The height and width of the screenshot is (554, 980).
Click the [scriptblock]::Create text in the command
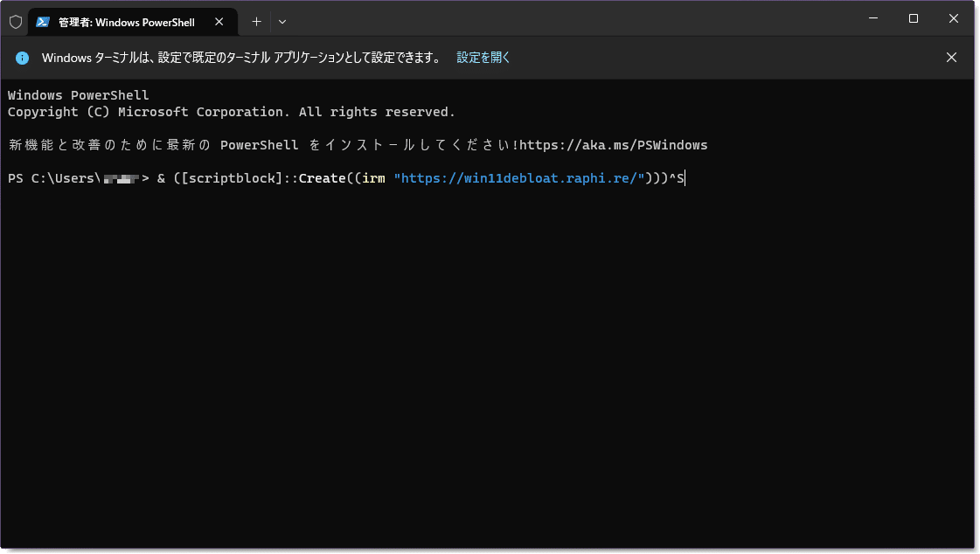coord(263,178)
